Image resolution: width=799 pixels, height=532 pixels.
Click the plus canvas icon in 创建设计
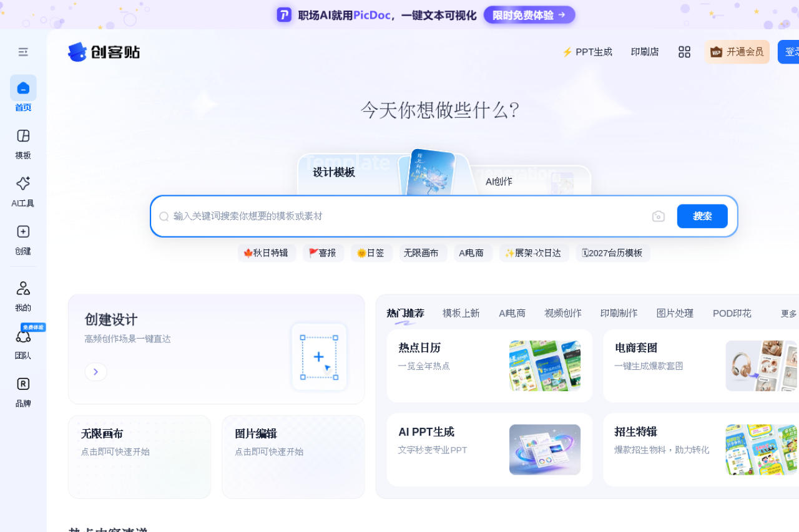[x=319, y=357]
